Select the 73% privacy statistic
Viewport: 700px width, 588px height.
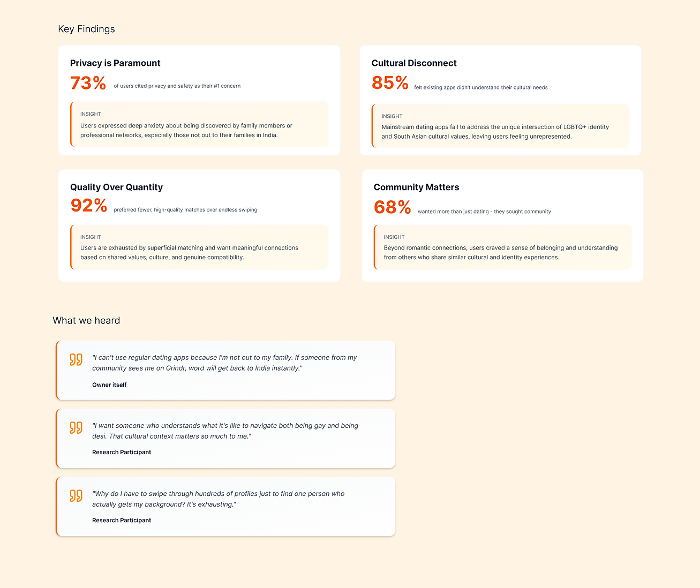(x=88, y=83)
